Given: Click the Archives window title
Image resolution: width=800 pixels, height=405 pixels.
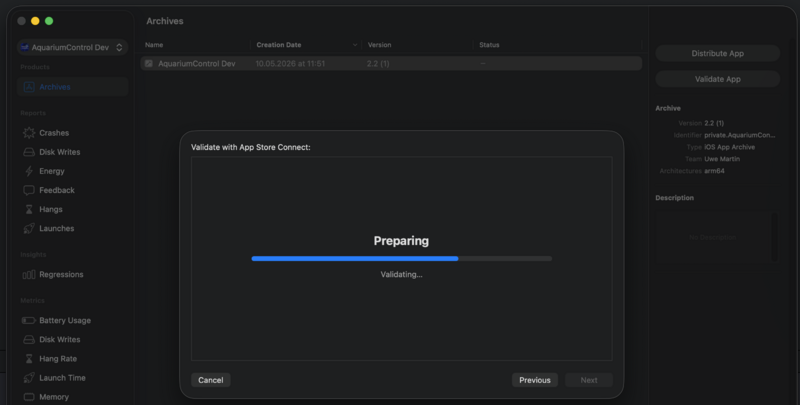Looking at the screenshot, I should [165, 21].
